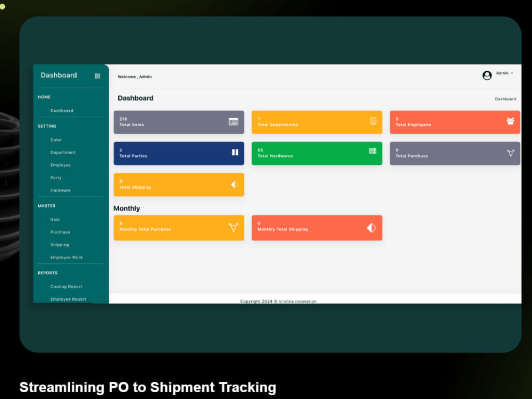Click the 'Welcome , Admin' text

135,77
